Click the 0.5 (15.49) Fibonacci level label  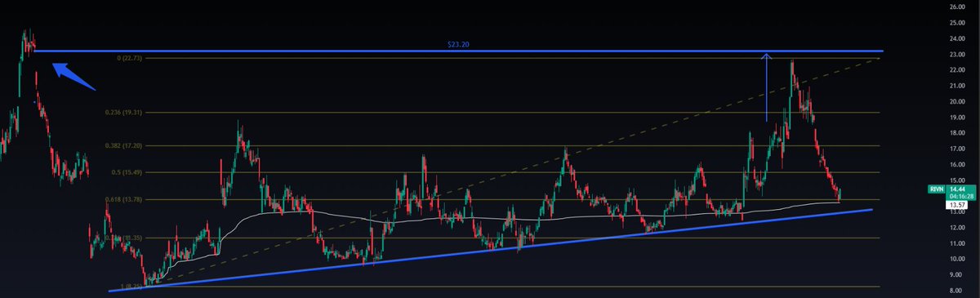click(127, 172)
